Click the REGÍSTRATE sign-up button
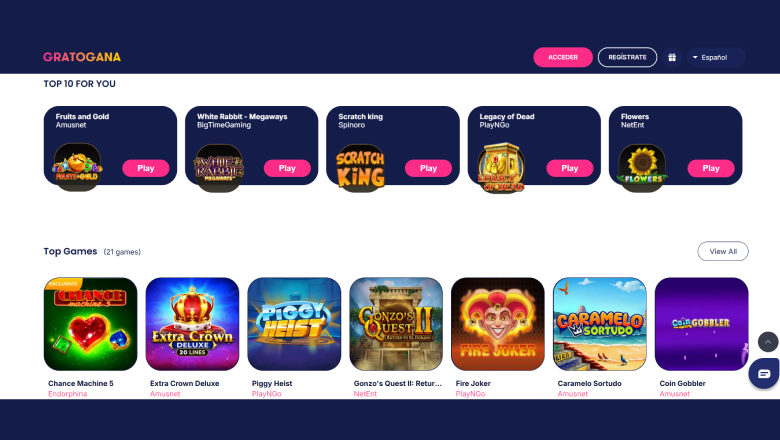Image resolution: width=780 pixels, height=440 pixels. (627, 57)
